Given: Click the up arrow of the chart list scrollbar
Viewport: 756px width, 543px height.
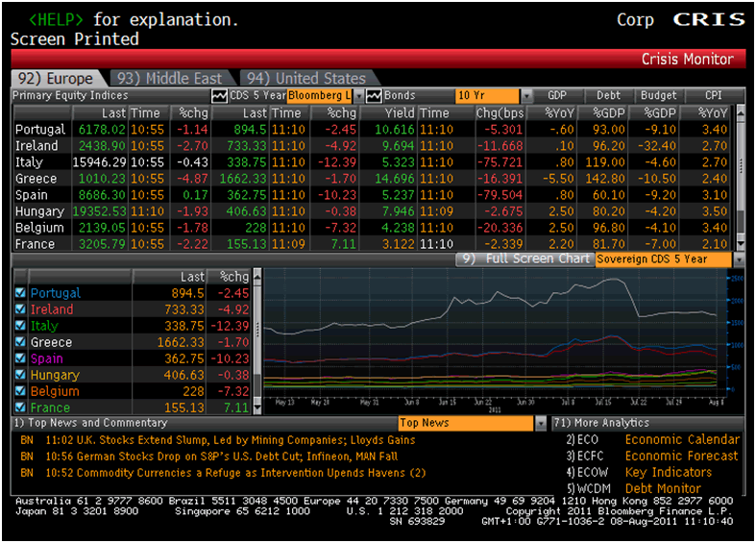Looking at the screenshot, I should [257, 276].
